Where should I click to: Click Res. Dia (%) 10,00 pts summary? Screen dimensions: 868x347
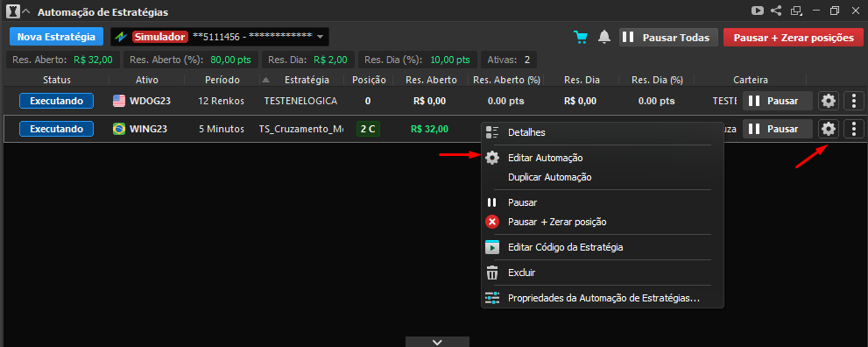pyautogui.click(x=418, y=60)
